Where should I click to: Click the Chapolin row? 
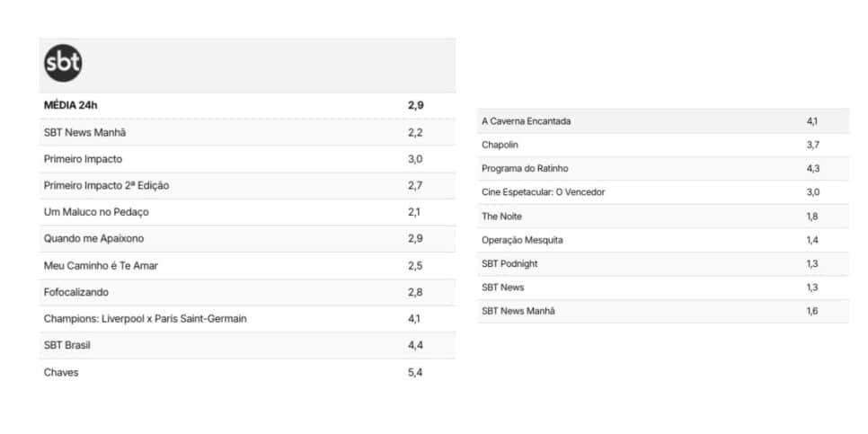662,145
